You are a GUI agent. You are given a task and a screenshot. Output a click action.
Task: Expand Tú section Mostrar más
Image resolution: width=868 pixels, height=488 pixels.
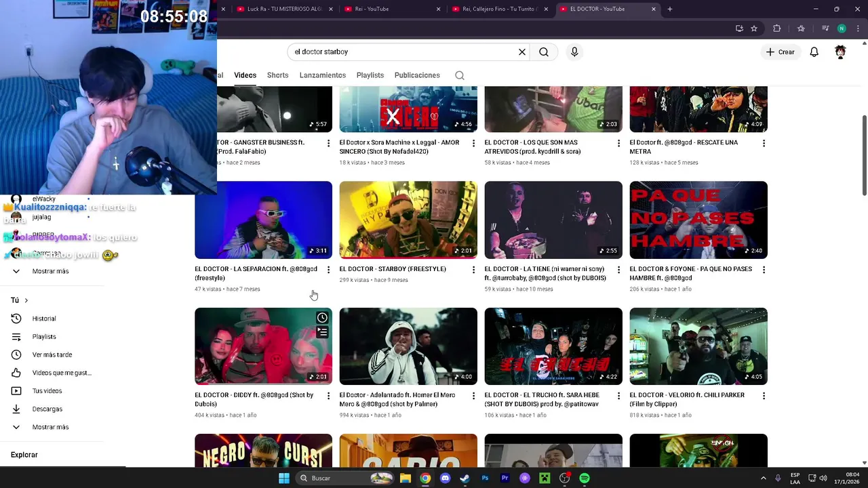[x=50, y=427]
